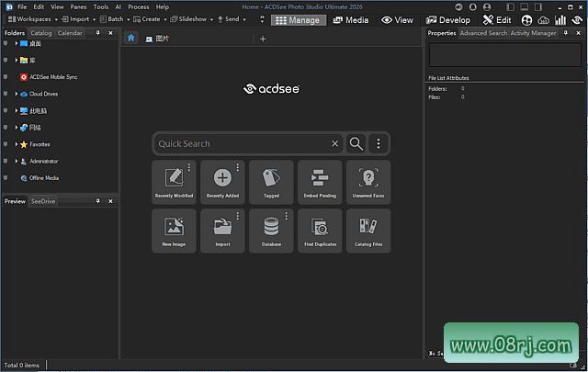Click the Send toolbar button
The height and width of the screenshot is (372, 588).
coord(229,19)
